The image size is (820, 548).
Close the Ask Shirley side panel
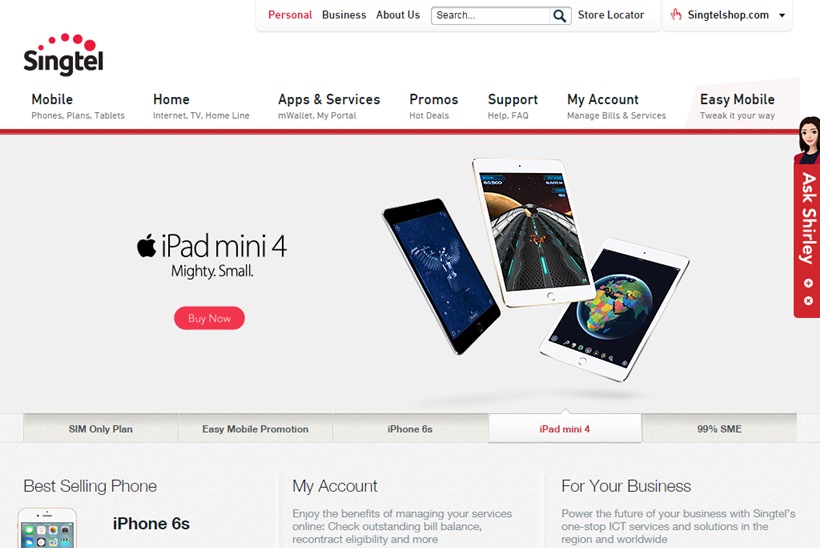coord(808,301)
